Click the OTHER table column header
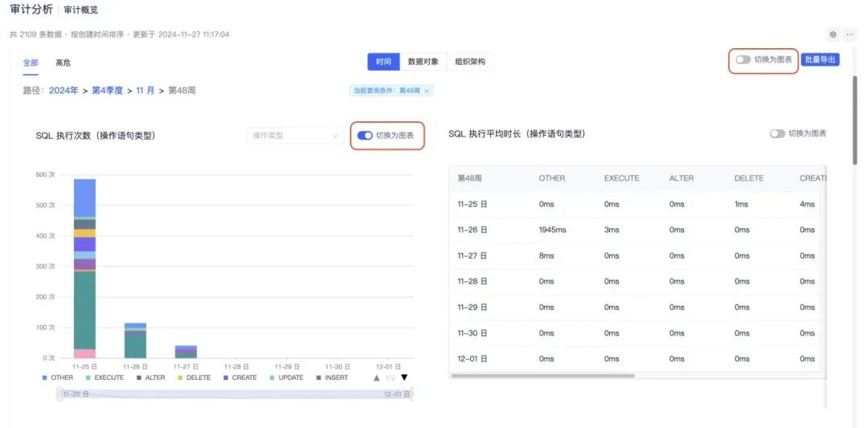 [552, 178]
